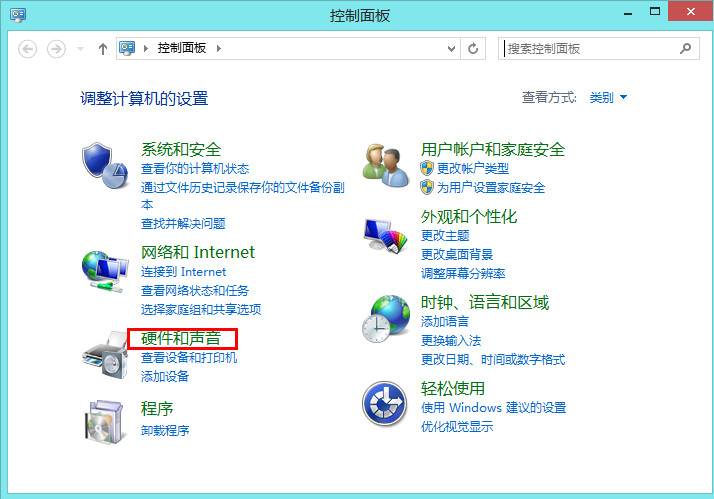Open the 程序 disc box icon
Viewport: 714px width, 499px height.
point(104,422)
